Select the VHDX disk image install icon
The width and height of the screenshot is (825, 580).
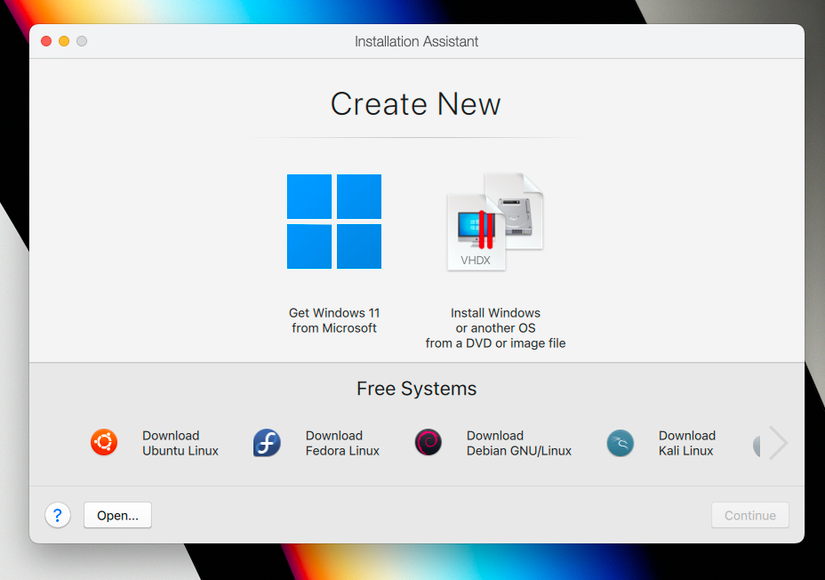point(494,223)
